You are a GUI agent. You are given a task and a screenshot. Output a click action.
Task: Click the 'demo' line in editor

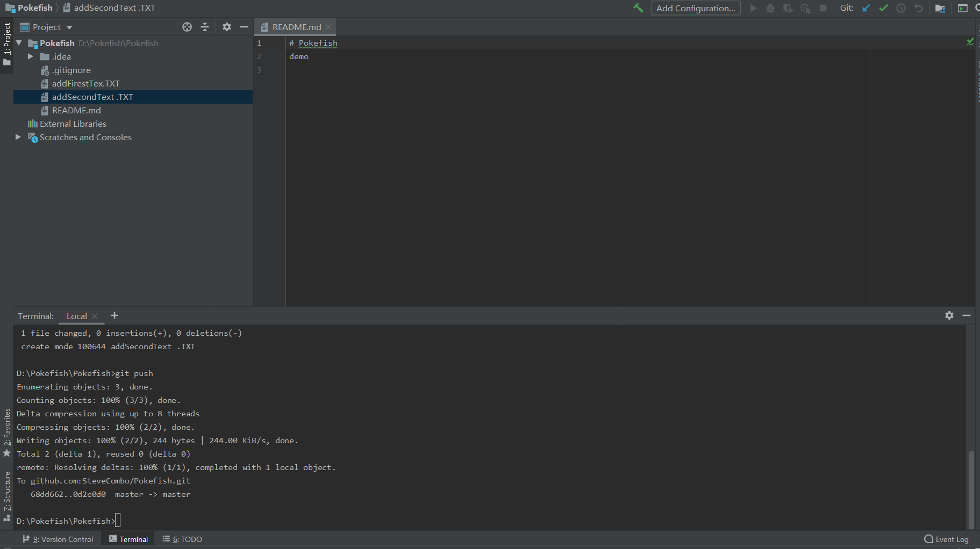pos(299,56)
